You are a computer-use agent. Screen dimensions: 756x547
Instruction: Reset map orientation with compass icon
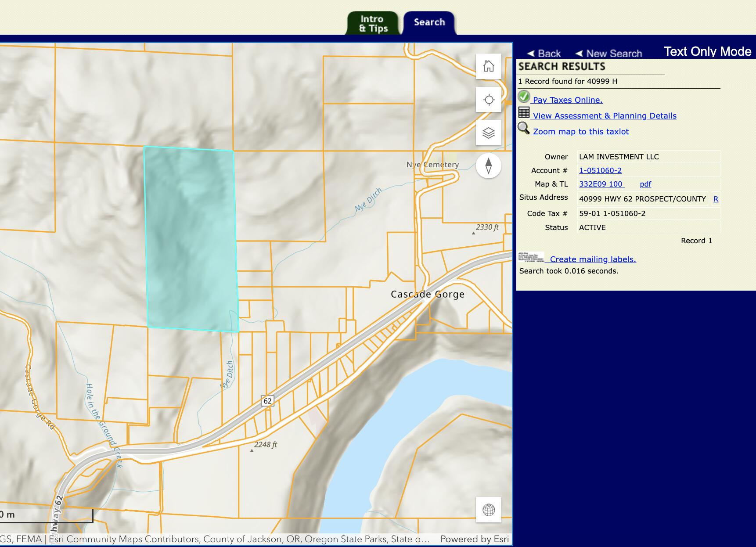pos(489,166)
